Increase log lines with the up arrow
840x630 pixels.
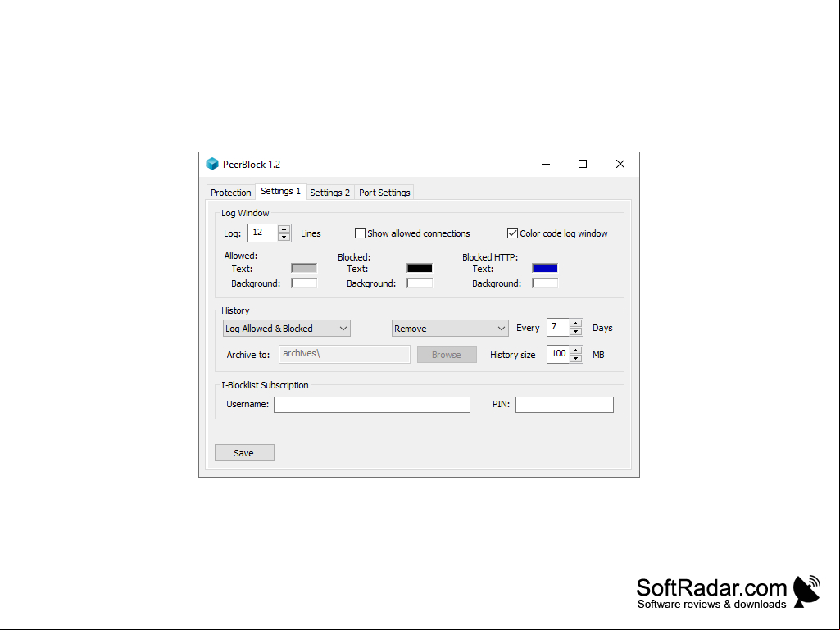[284, 229]
